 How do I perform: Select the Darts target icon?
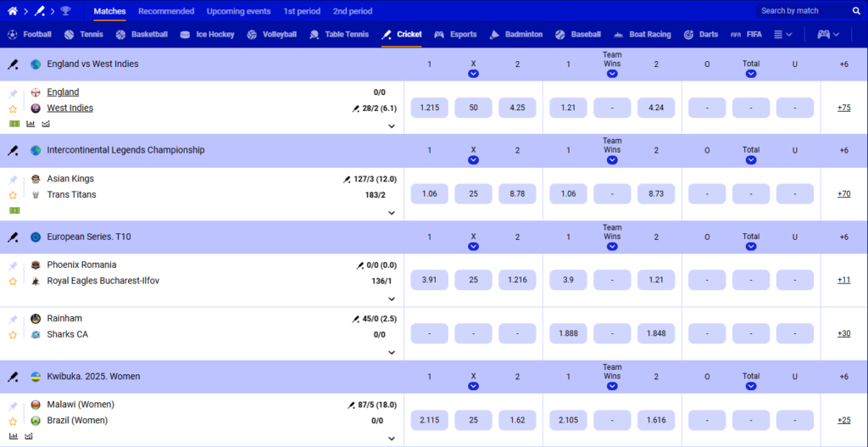point(688,34)
